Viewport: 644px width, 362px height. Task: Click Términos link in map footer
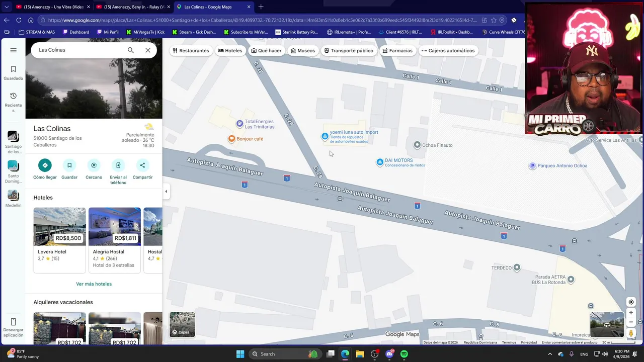click(x=509, y=342)
